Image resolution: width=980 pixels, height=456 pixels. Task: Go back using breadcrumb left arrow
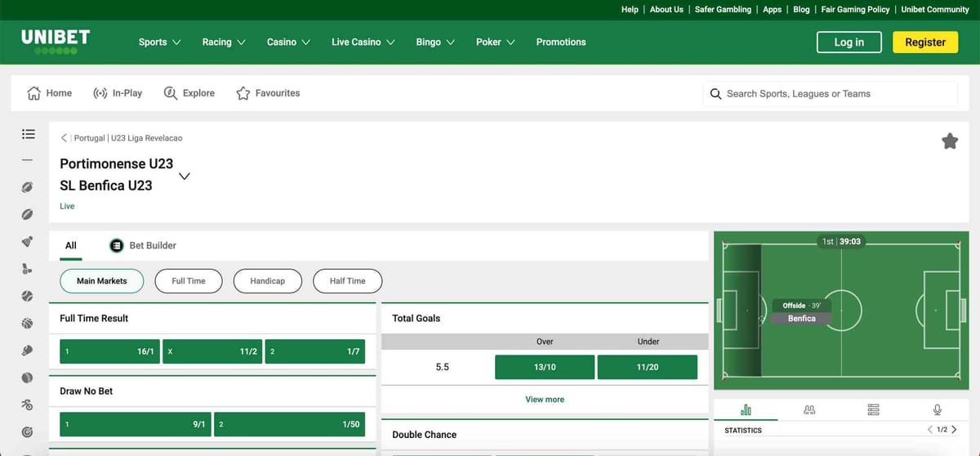pos(65,138)
